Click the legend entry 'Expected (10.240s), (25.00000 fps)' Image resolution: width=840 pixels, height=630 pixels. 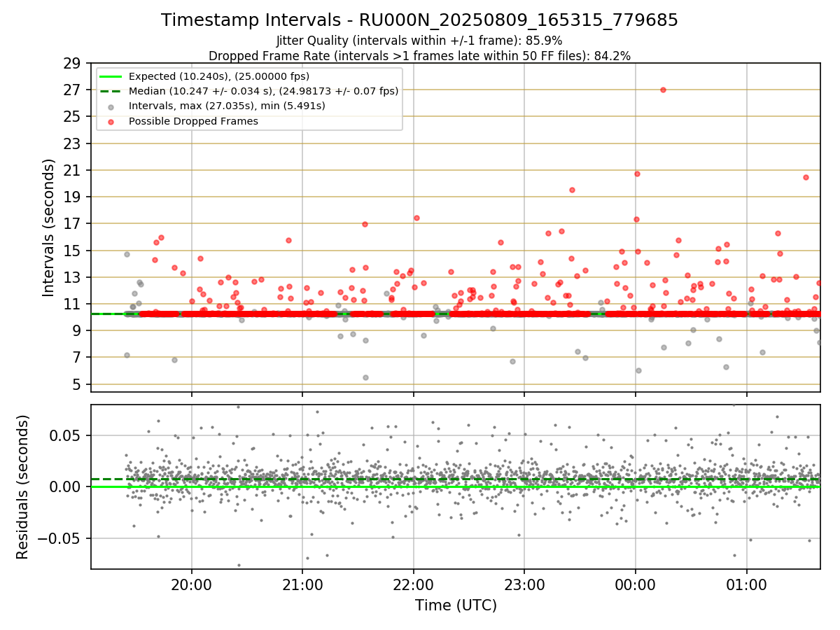(x=219, y=76)
